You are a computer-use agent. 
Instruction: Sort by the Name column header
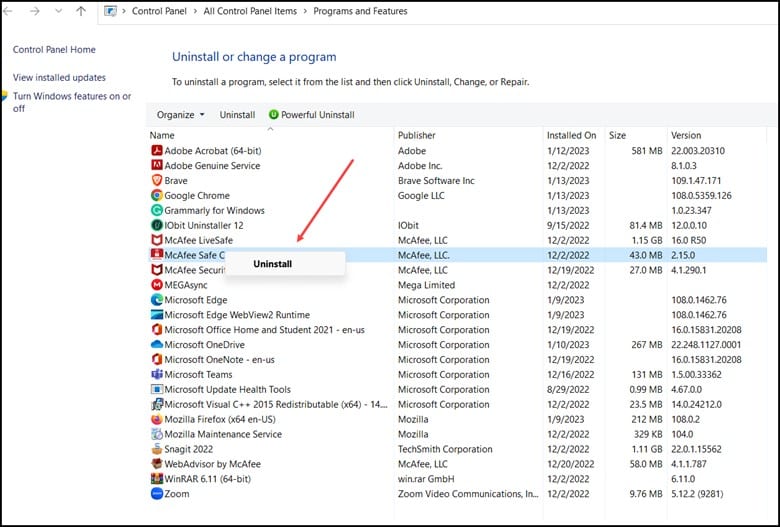[x=162, y=135]
